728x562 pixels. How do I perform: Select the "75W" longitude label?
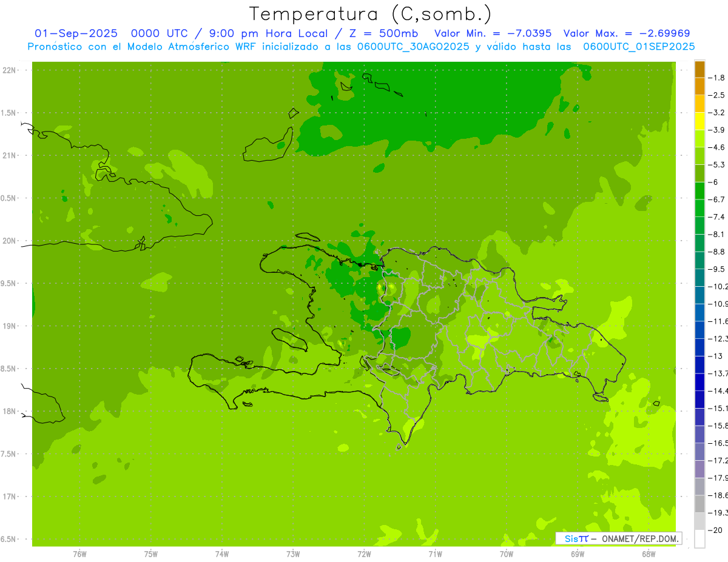click(151, 554)
